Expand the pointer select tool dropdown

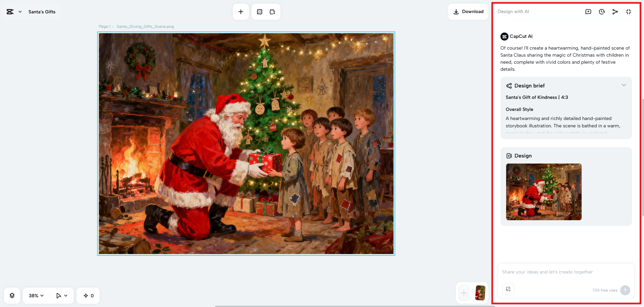[x=62, y=296]
